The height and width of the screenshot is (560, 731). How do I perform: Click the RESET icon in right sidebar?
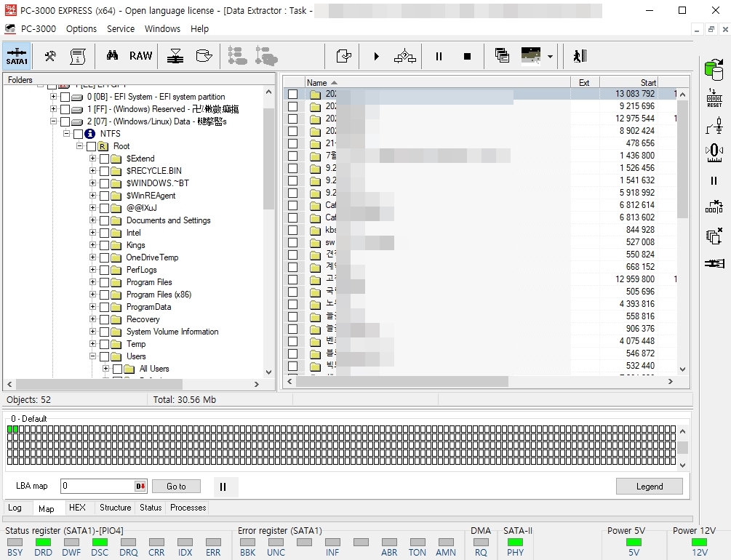(714, 98)
